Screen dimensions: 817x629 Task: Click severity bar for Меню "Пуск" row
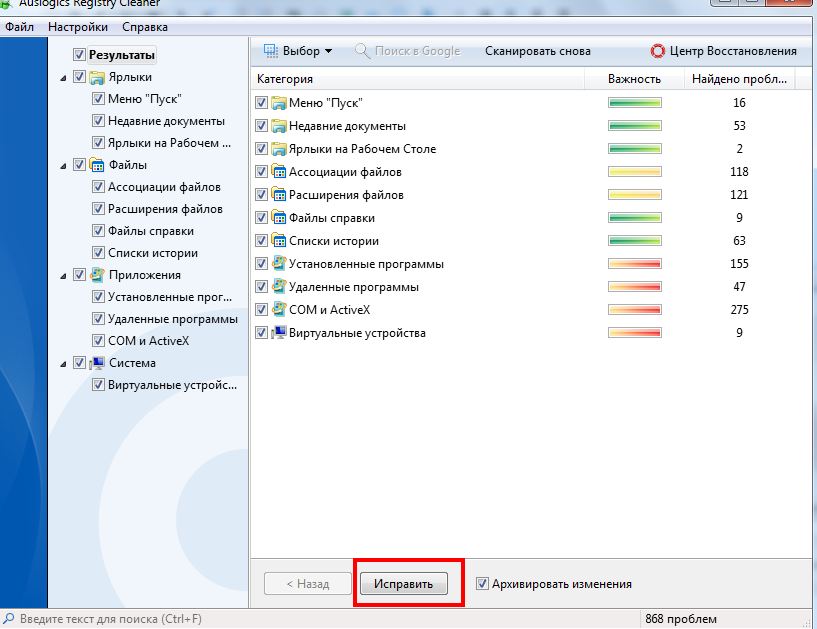point(635,103)
